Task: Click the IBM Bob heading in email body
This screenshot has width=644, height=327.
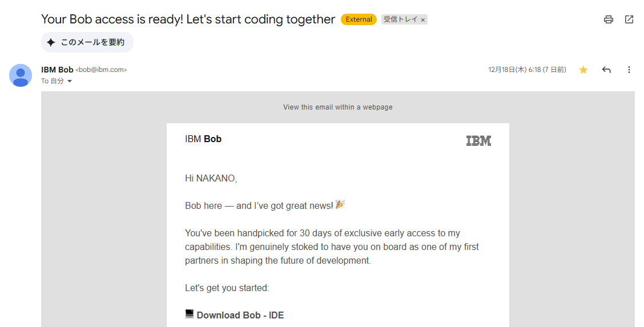Action: 203,139
